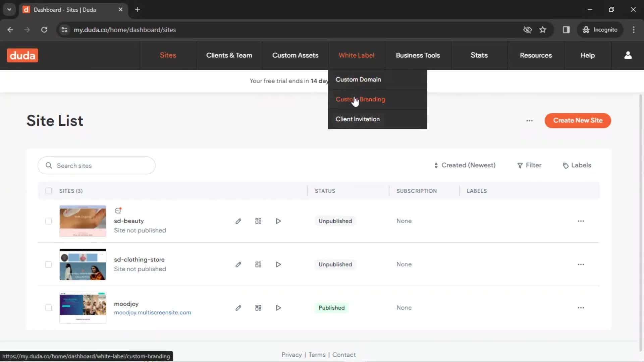Open moodjoy overview grid icon
Screen dimensions: 644x362
(x=258, y=308)
